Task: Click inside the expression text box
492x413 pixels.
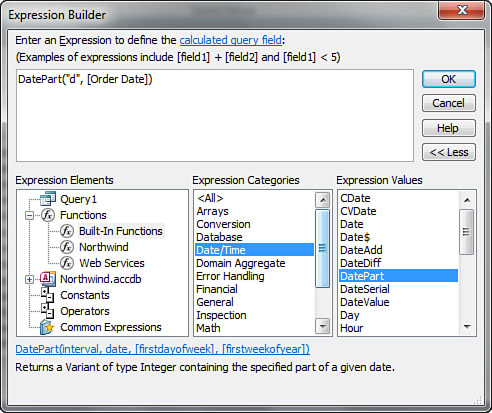Action: (x=215, y=116)
